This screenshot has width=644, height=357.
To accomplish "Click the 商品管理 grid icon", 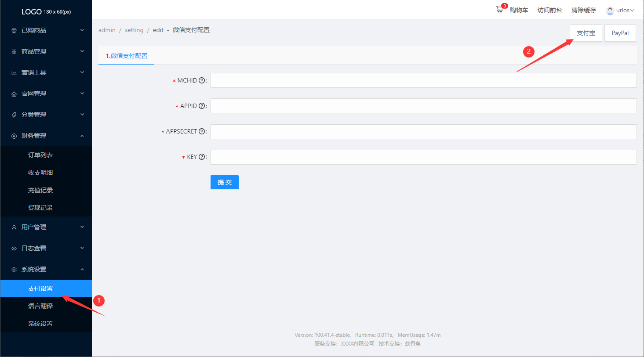I will 14,52.
